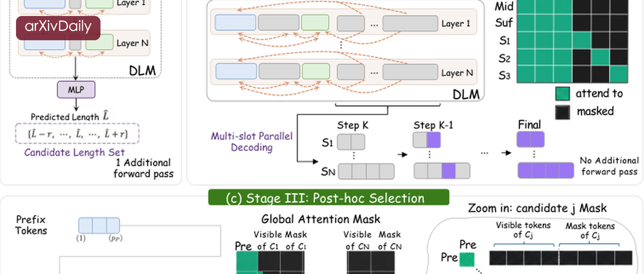Click the blue Prefix Tokens block
This screenshot has height=274, width=644.
pyautogui.click(x=99, y=225)
